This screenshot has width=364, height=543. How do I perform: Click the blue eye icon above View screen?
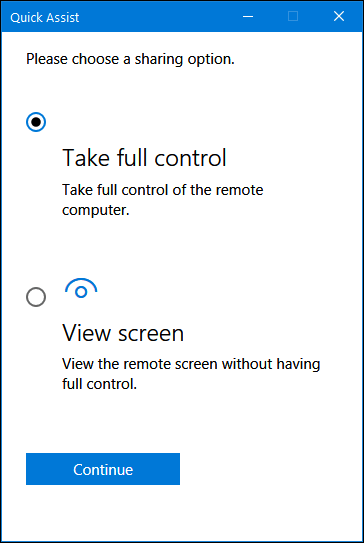point(81,288)
